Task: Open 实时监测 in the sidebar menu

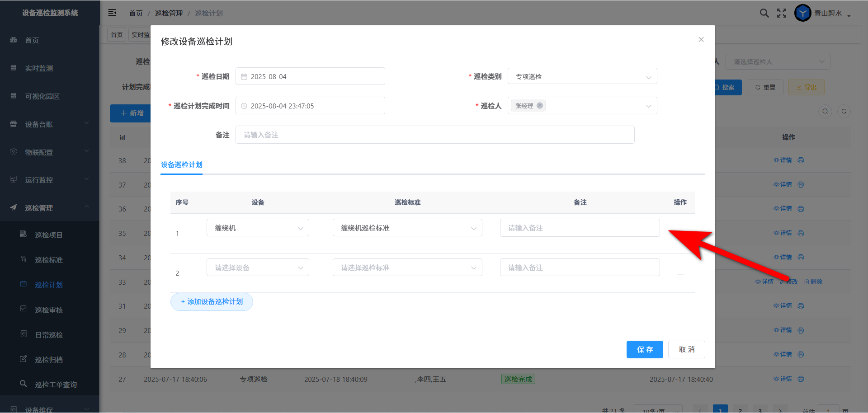Action: [x=39, y=68]
